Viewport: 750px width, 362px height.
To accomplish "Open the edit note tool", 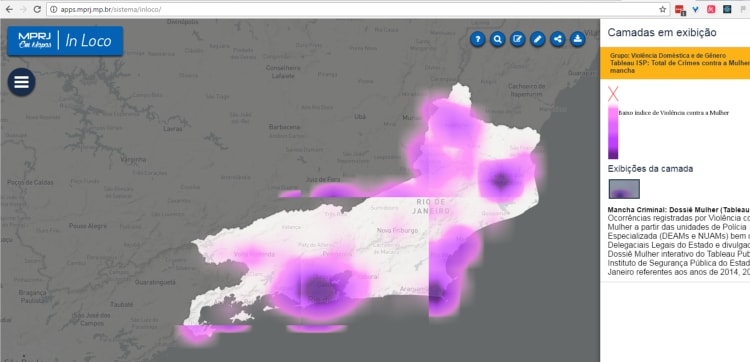I will (518, 39).
